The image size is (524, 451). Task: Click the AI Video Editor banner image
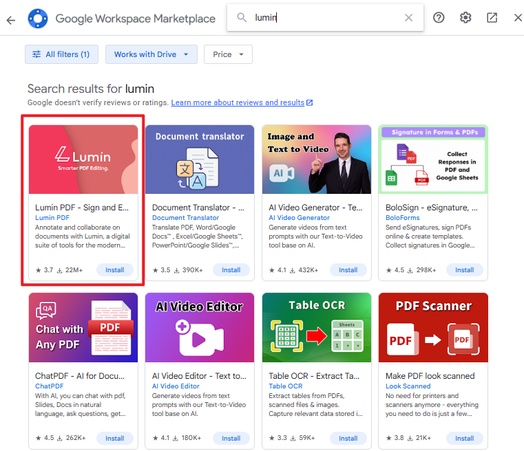tap(200, 327)
